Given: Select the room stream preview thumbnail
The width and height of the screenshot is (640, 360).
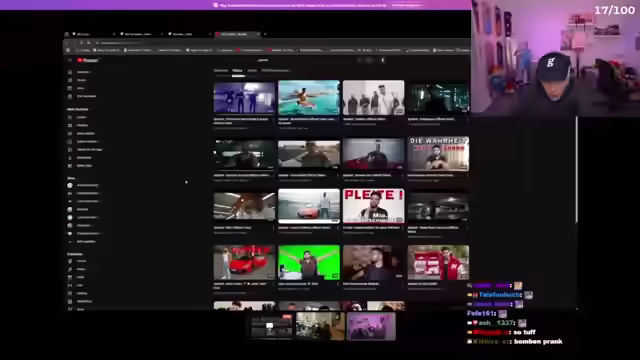Looking at the screenshot, I should (x=320, y=327).
